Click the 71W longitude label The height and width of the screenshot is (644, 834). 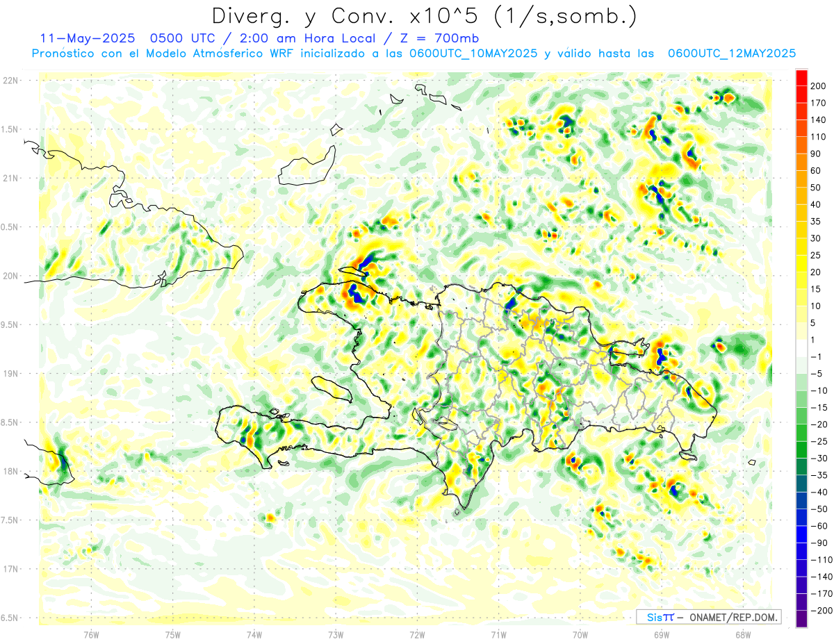[498, 634]
